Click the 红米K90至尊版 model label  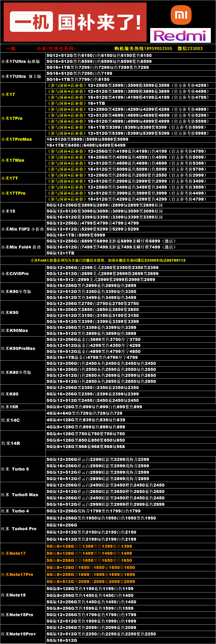click(16, 292)
